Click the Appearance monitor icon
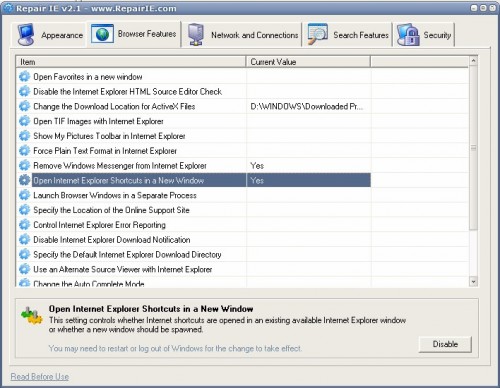500x388 pixels. 26,34
